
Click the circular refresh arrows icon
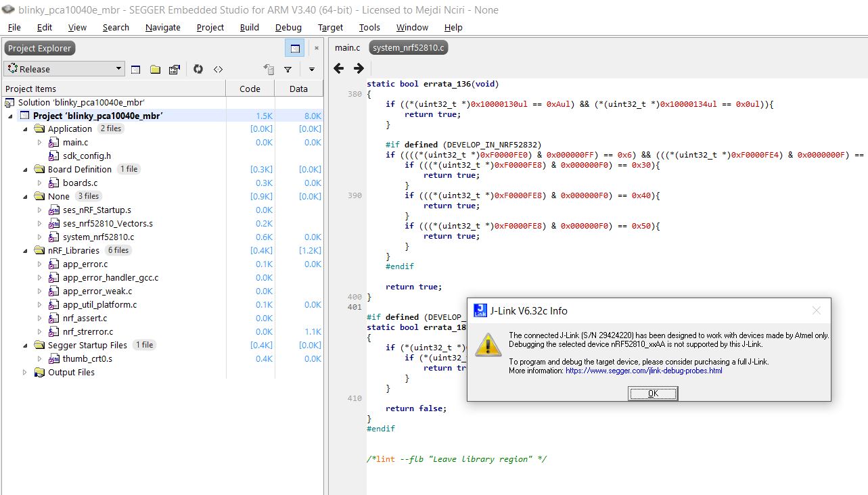tap(198, 69)
